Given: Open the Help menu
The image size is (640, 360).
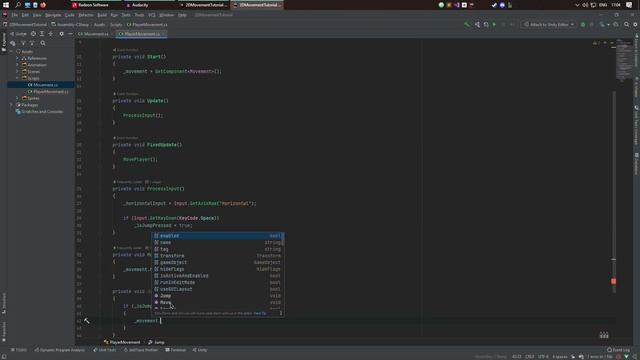Looking at the screenshot, I should (x=182, y=15).
